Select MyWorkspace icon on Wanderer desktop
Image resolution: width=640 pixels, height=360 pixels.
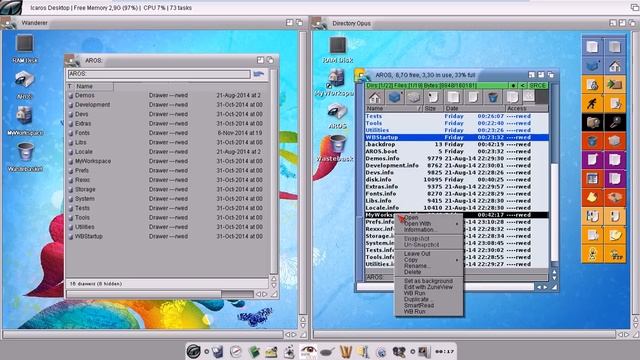24,116
